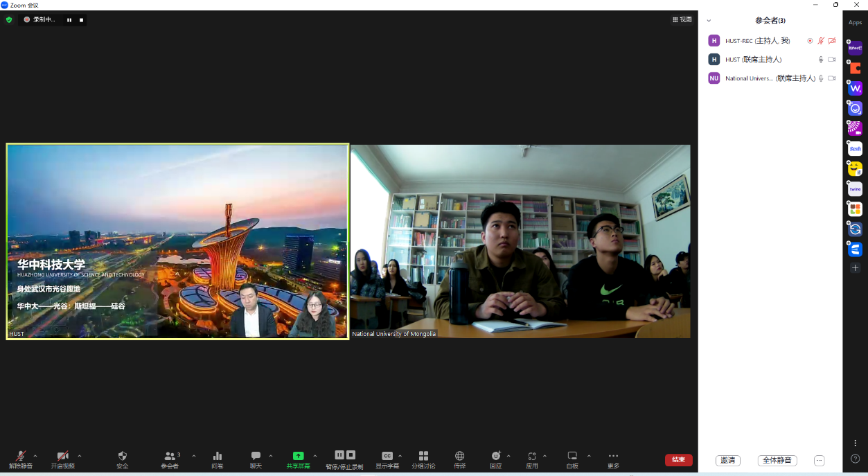Open the participants panel ellipsis options button
The width and height of the screenshot is (868, 476).
pyautogui.click(x=820, y=460)
